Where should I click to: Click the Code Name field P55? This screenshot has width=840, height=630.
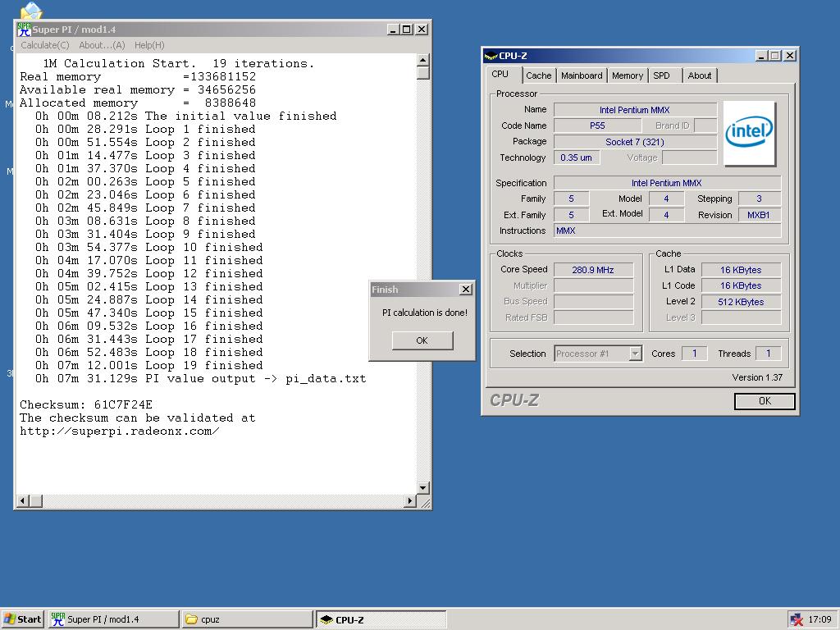tap(597, 126)
